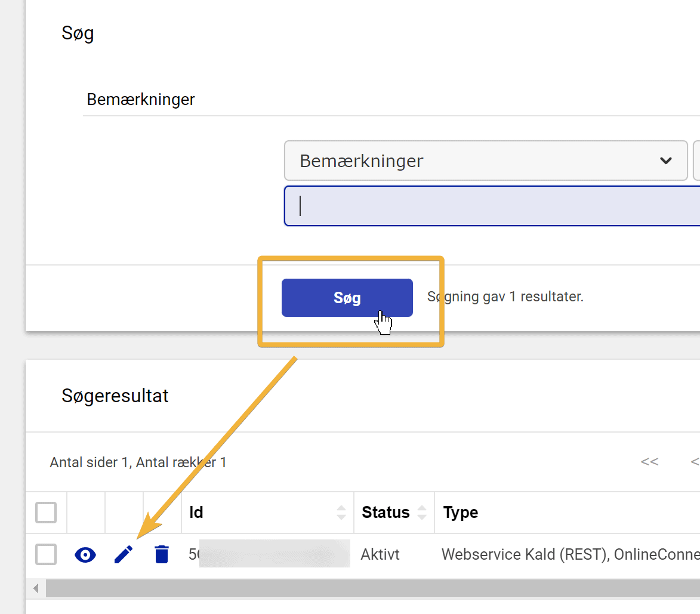Delete the result row with trash icon

coord(162,555)
